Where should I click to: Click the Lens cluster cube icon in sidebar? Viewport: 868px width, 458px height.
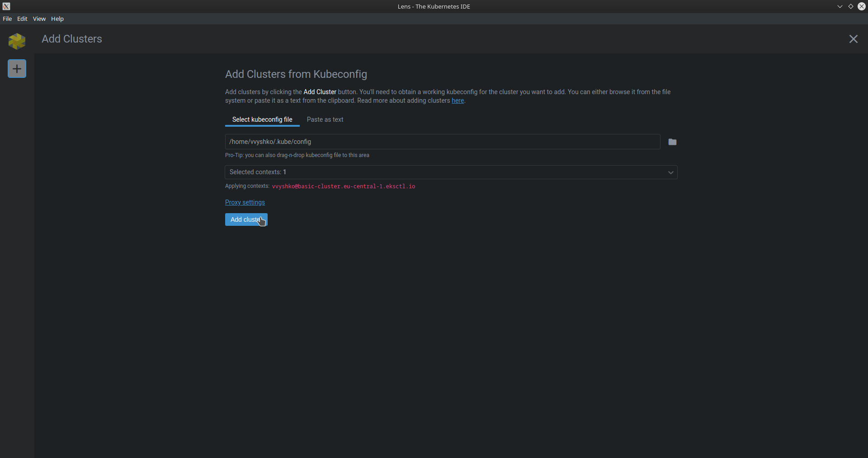17,41
